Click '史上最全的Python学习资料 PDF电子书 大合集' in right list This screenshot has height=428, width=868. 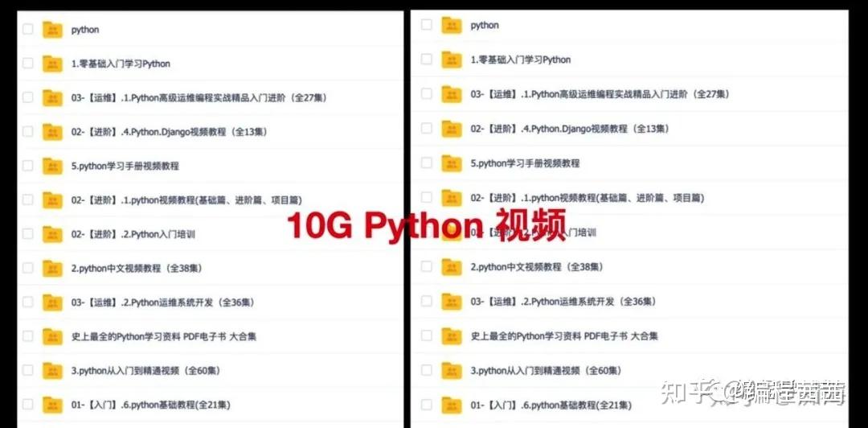(x=564, y=336)
